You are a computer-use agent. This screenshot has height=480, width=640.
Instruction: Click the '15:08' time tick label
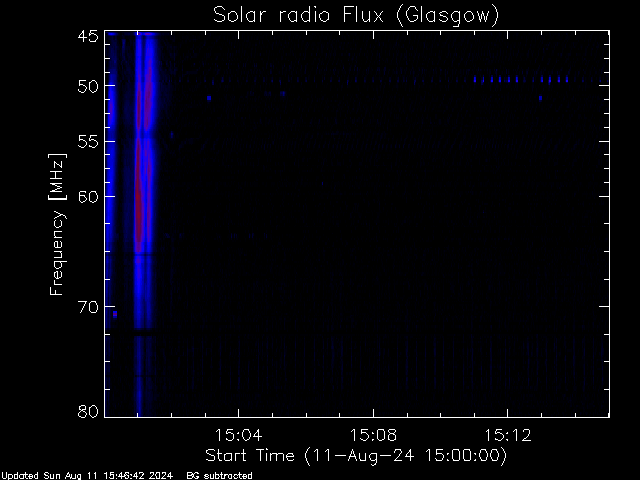(x=373, y=435)
